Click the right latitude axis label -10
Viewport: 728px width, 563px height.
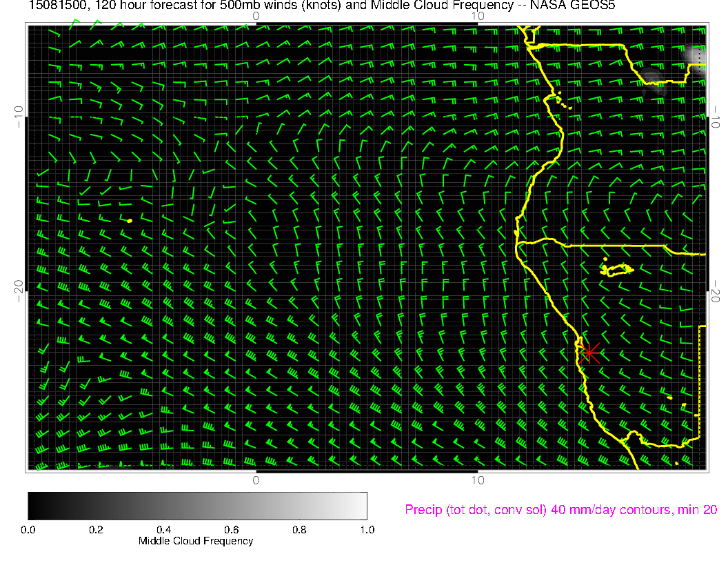pyautogui.click(x=716, y=117)
